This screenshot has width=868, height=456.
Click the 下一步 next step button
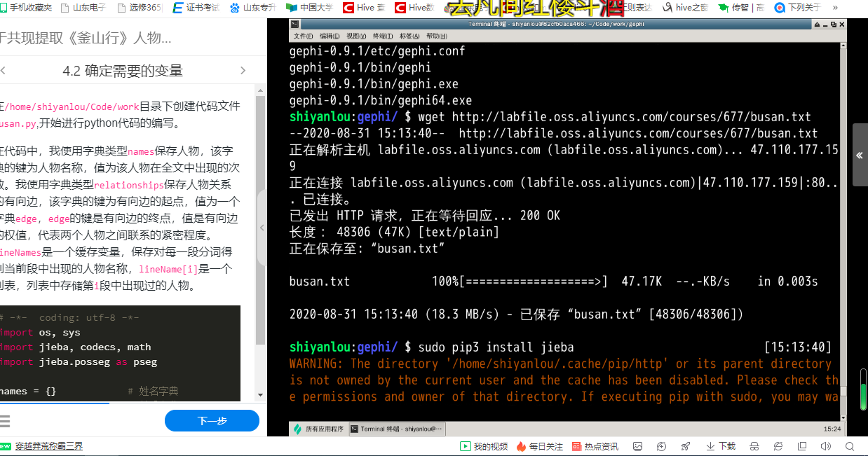pyautogui.click(x=212, y=421)
